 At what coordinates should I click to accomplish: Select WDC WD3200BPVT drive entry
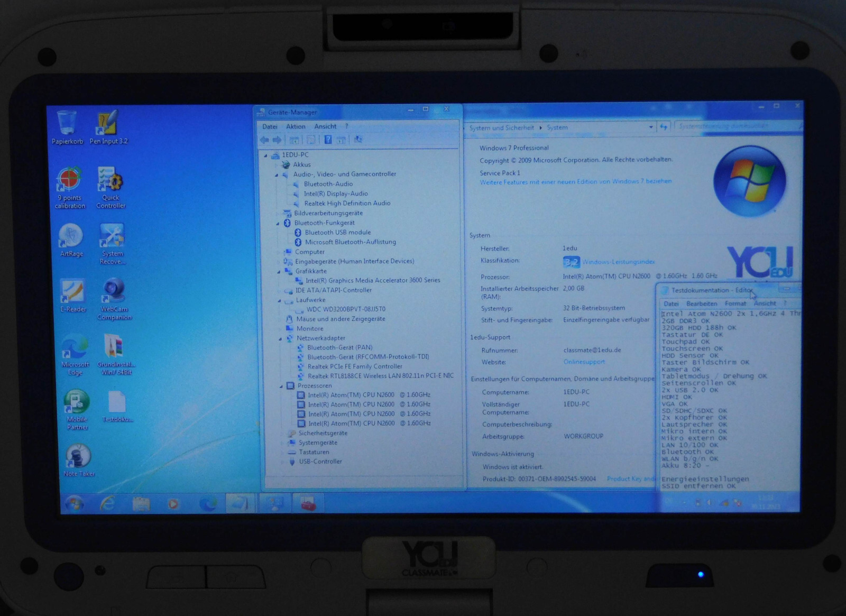(x=346, y=309)
